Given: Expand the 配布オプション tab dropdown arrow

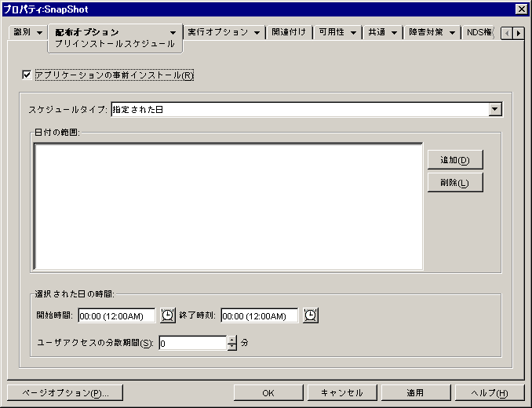Looking at the screenshot, I should [173, 33].
